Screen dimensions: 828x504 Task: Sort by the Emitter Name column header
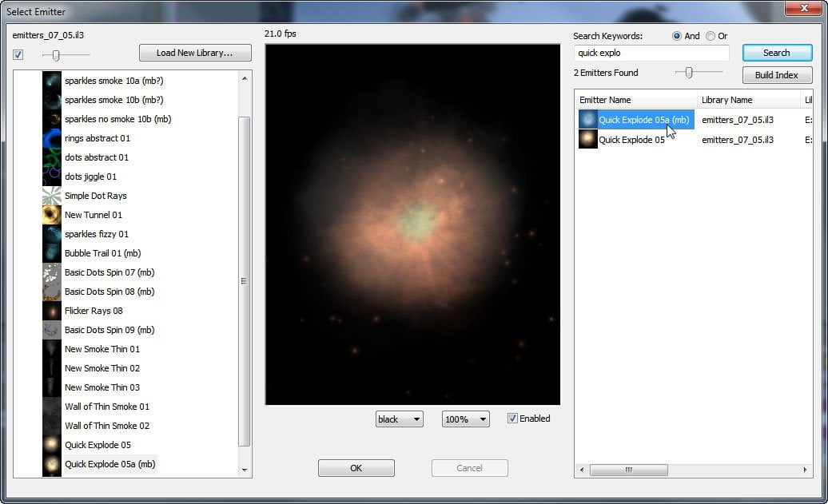[x=636, y=100]
